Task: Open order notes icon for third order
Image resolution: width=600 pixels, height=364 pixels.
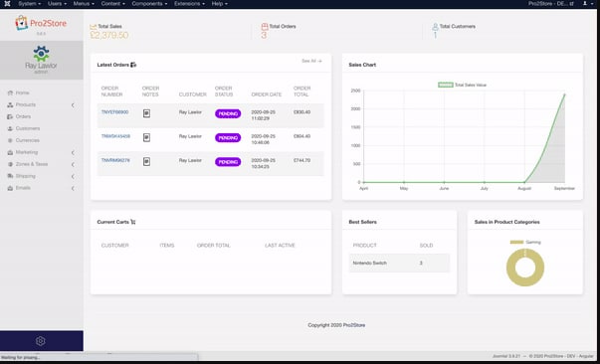Action: click(146, 162)
